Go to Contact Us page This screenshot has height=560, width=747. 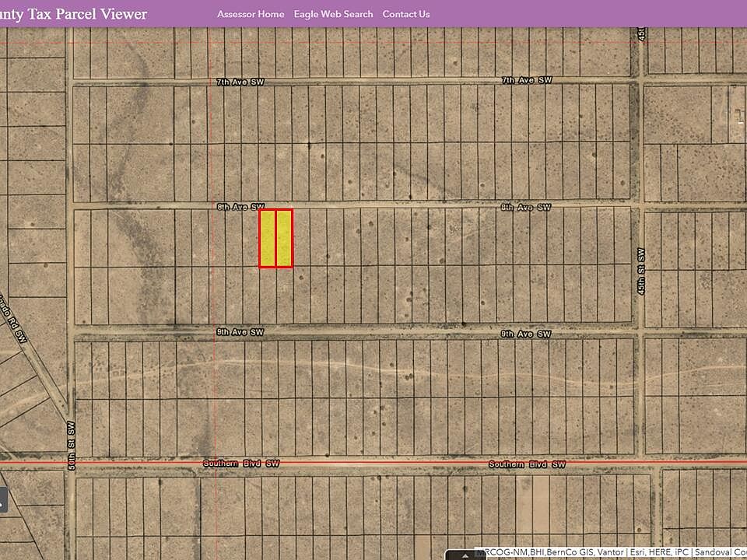coord(406,14)
